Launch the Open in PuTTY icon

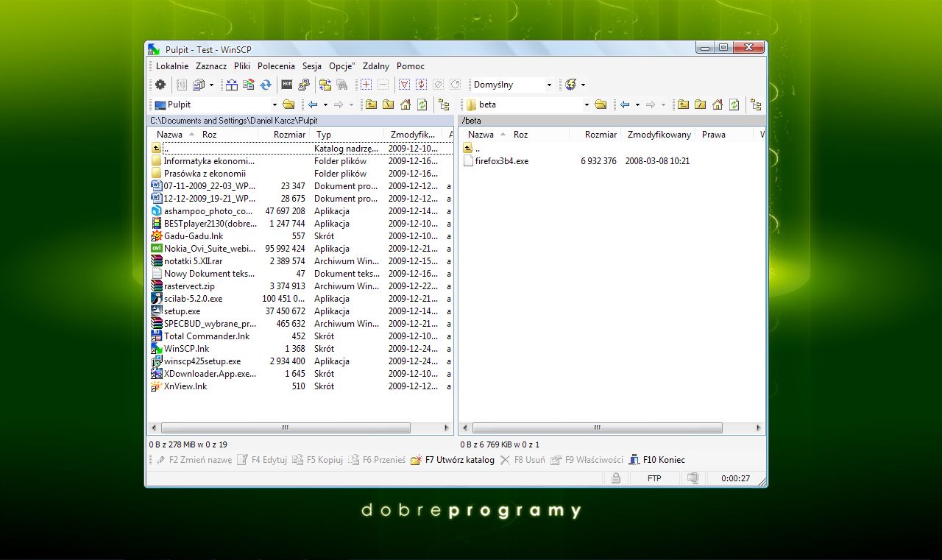coord(303,85)
